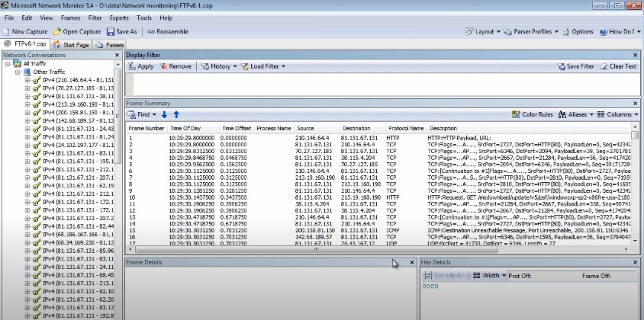The width and height of the screenshot is (644, 320).
Task: Collapse the Other Traffic tree node
Action: [x=18, y=72]
